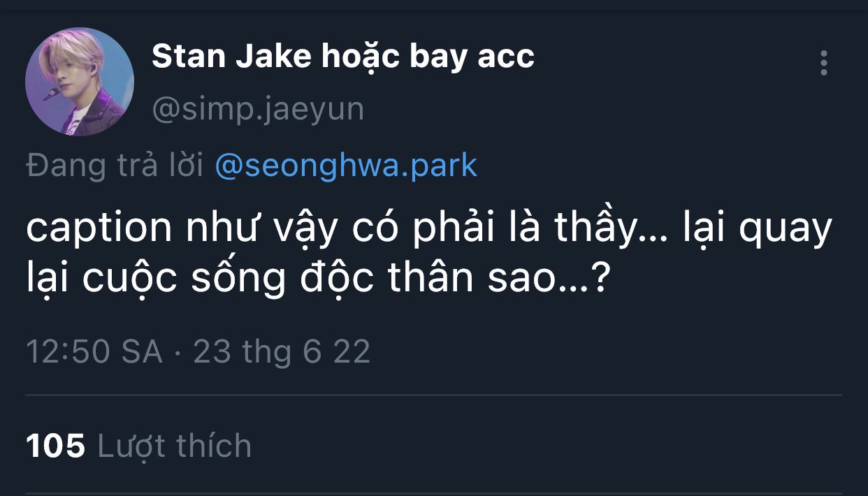
Task: Select the word "caption" in the tweet
Action: point(99,230)
